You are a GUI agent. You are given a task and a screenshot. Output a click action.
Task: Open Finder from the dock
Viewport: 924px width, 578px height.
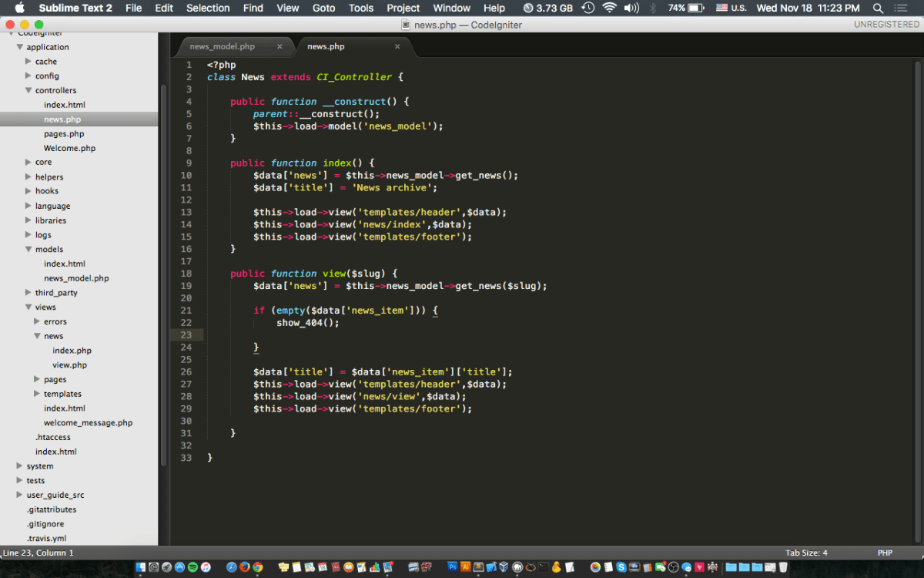tap(141, 567)
